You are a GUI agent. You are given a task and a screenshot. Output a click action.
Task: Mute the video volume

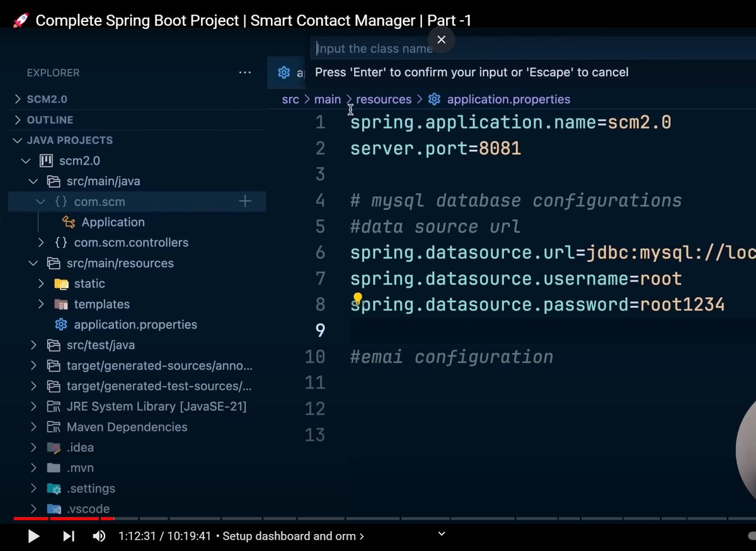[x=100, y=537]
